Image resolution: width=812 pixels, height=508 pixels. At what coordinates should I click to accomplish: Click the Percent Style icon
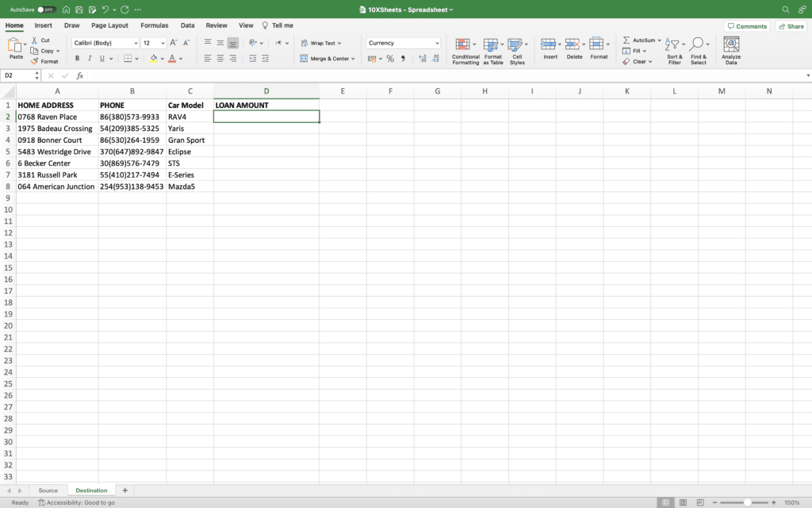pos(392,58)
